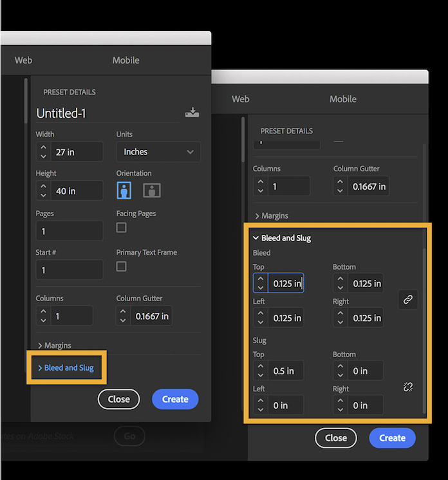Open the Web tab above Untitled-1
Image resolution: width=448 pixels, height=480 pixels.
(x=24, y=60)
